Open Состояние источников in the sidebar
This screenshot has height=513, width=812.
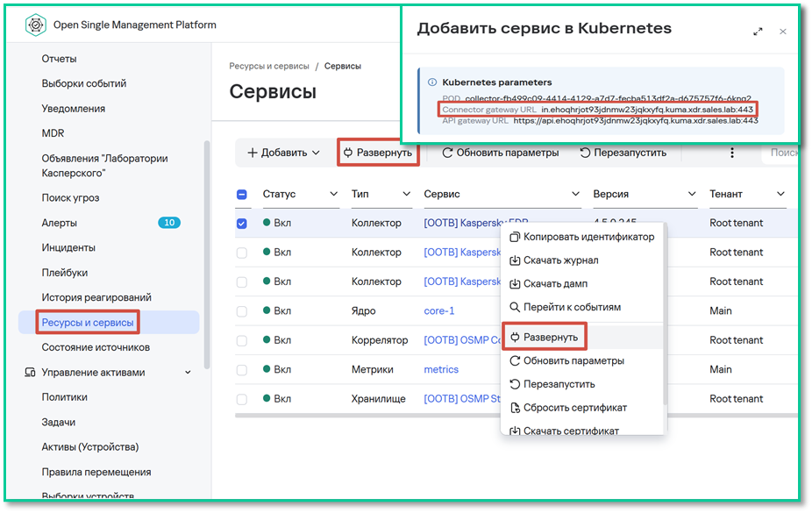(x=96, y=347)
